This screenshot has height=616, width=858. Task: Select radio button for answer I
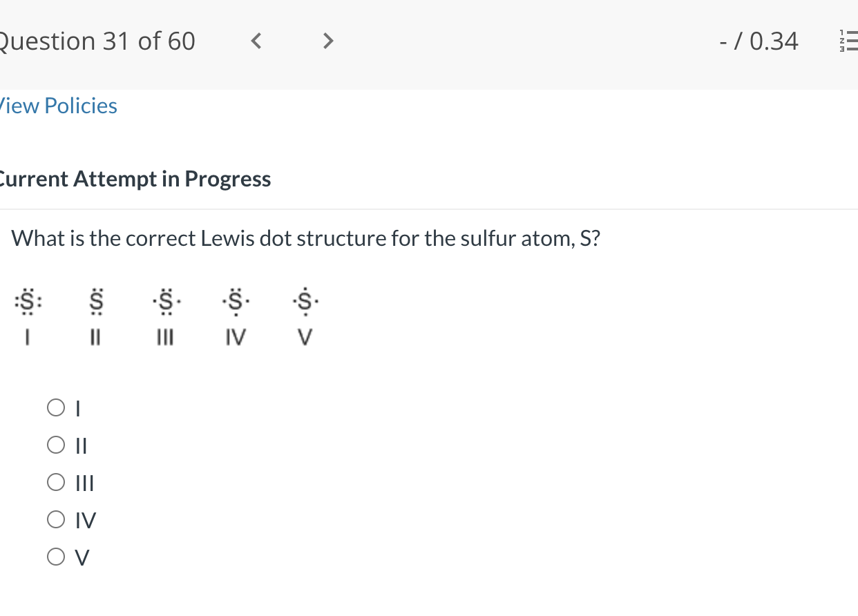click(56, 407)
